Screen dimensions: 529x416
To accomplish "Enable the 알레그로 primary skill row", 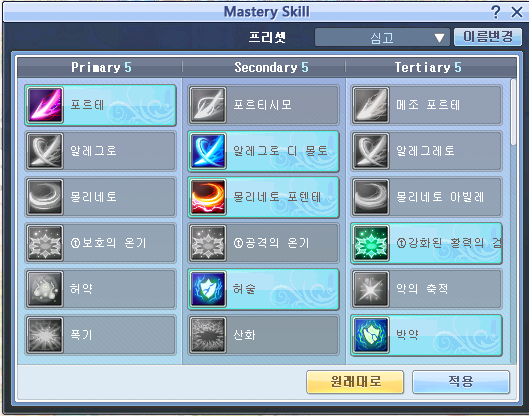I will [x=101, y=151].
